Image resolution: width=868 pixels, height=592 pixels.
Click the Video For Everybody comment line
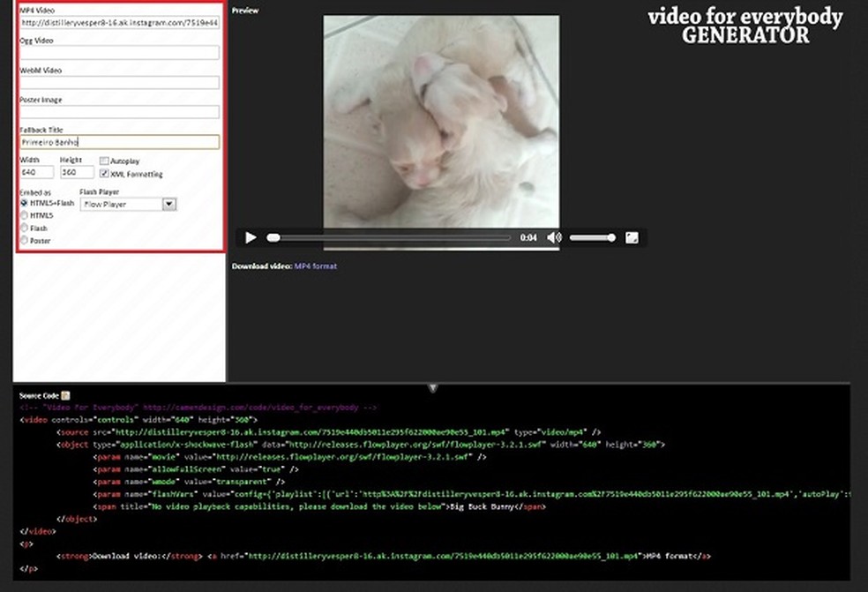coord(198,408)
